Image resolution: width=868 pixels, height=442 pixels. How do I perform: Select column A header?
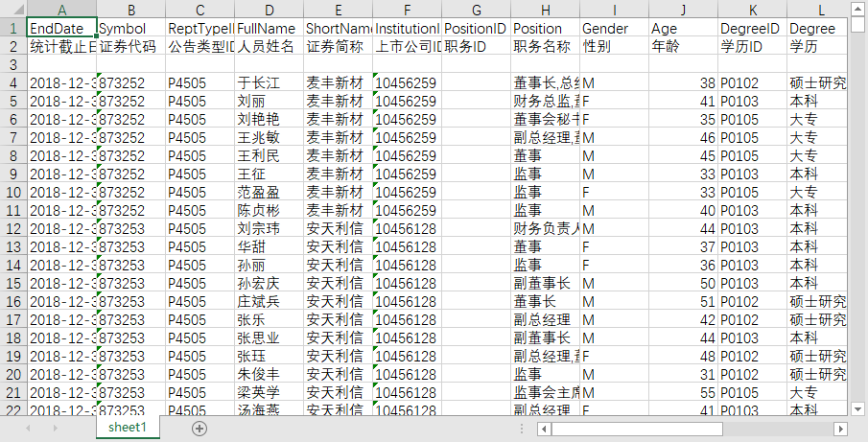point(61,10)
